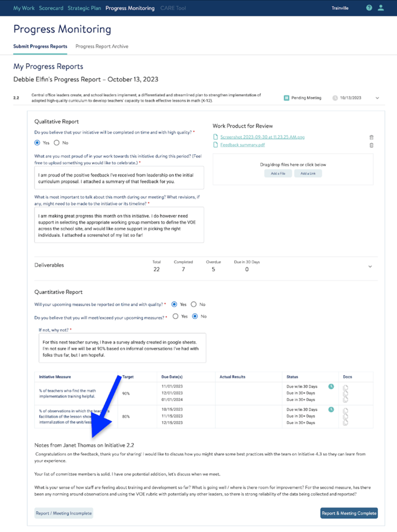
Task: Open Strategic Plan in top navigation
Action: tap(84, 8)
